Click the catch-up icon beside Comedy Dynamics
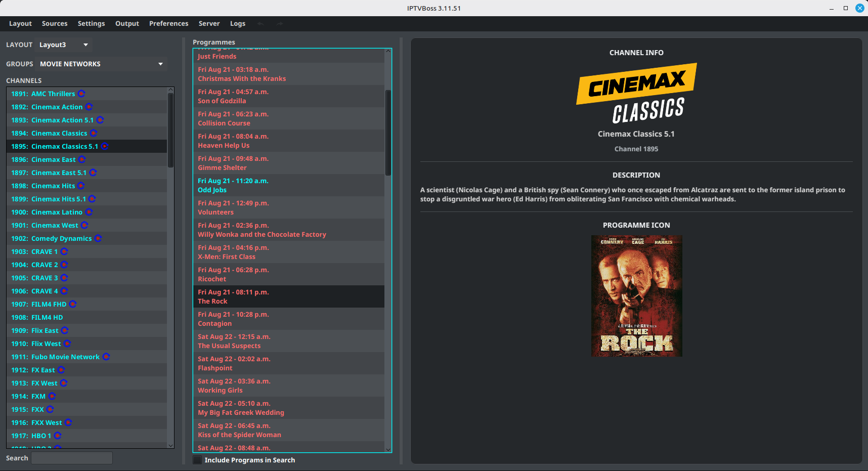This screenshot has height=471, width=868. coord(98,238)
